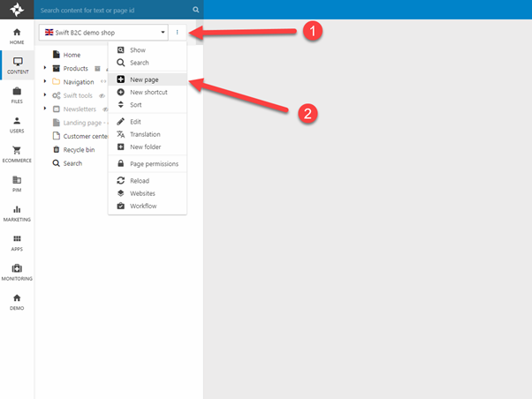The height and width of the screenshot is (399, 532).
Task: Click the three-dot website actions button
Action: [177, 33]
